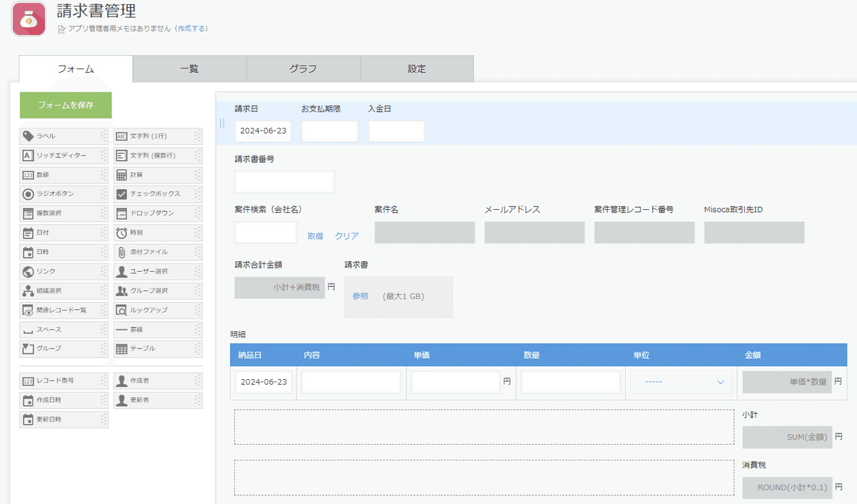The height and width of the screenshot is (504, 857).
Task: Click the 請求書管理 app icon
Action: (29, 19)
